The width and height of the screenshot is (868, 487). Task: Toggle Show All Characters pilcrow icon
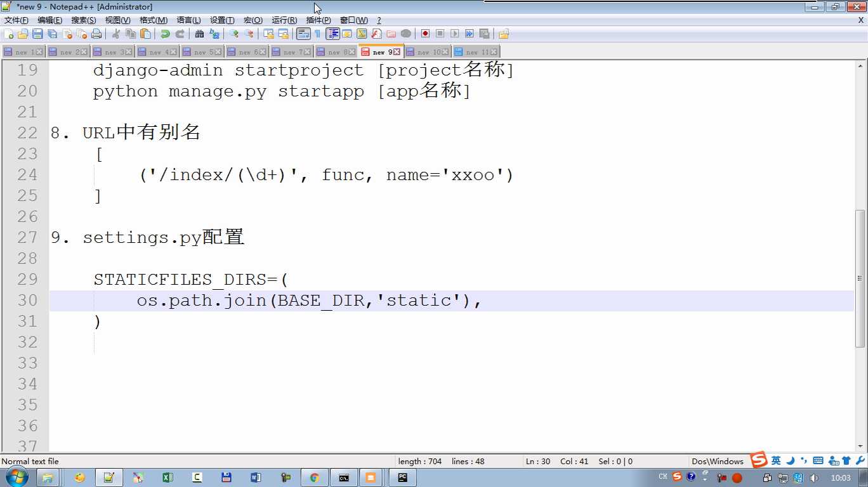317,34
